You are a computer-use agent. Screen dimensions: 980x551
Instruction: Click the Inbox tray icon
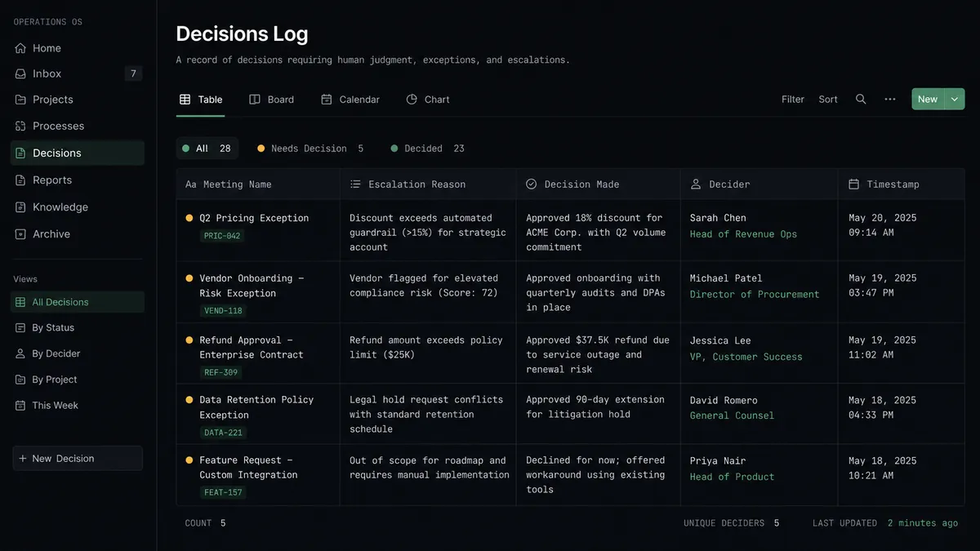(20, 73)
